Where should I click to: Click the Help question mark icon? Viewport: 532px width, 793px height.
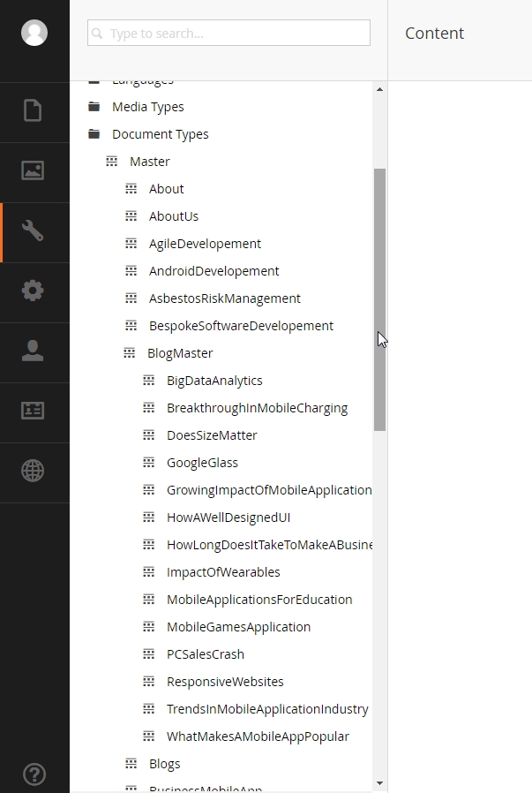(34, 774)
